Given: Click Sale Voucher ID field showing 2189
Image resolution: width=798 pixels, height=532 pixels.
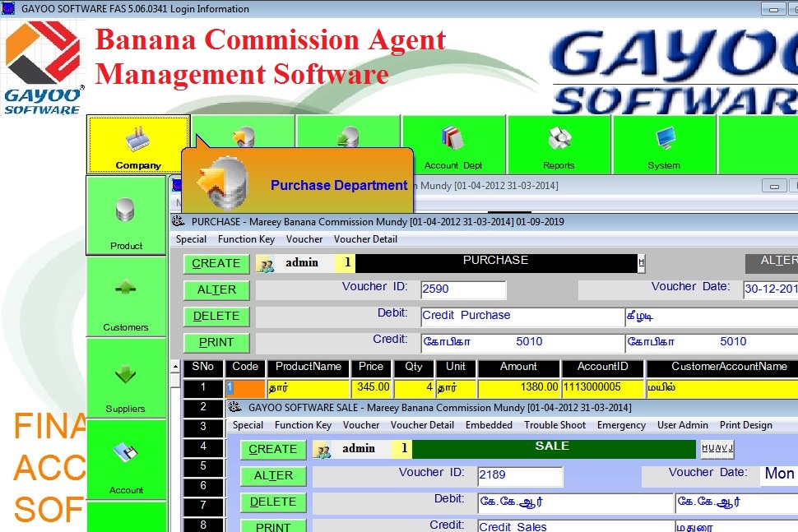Looking at the screenshot, I should click(x=520, y=476).
